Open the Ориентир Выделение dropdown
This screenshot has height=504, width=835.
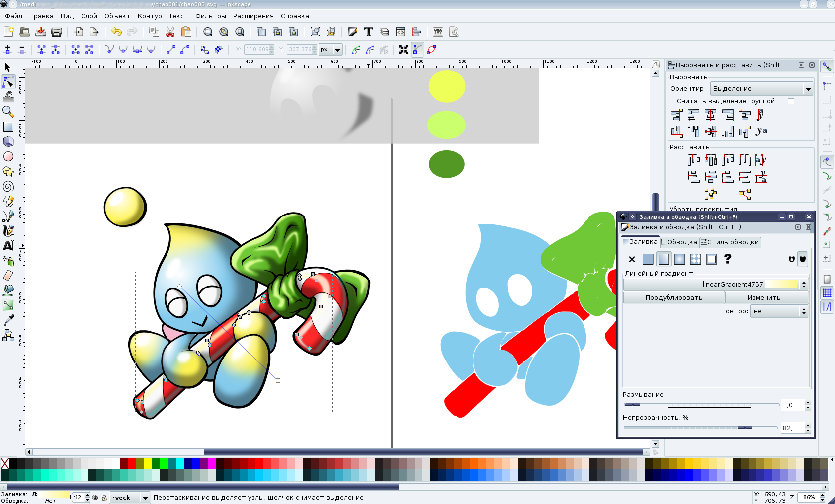coord(762,89)
